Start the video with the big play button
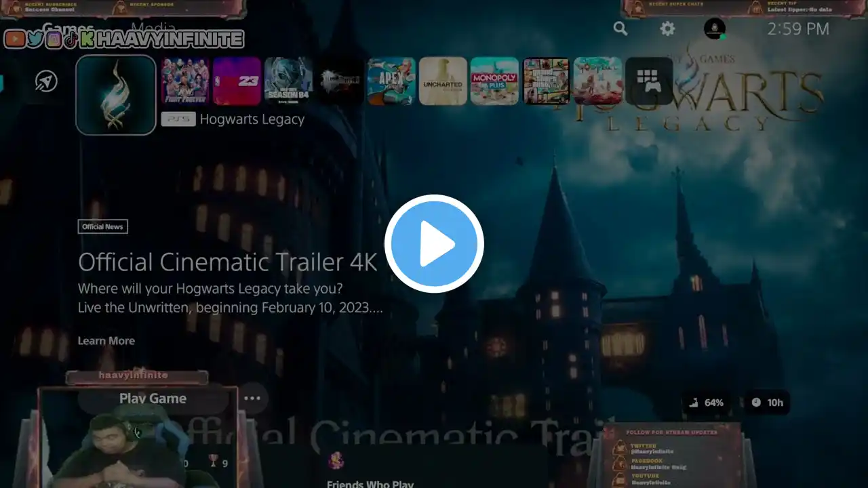This screenshot has height=488, width=868. [434, 244]
